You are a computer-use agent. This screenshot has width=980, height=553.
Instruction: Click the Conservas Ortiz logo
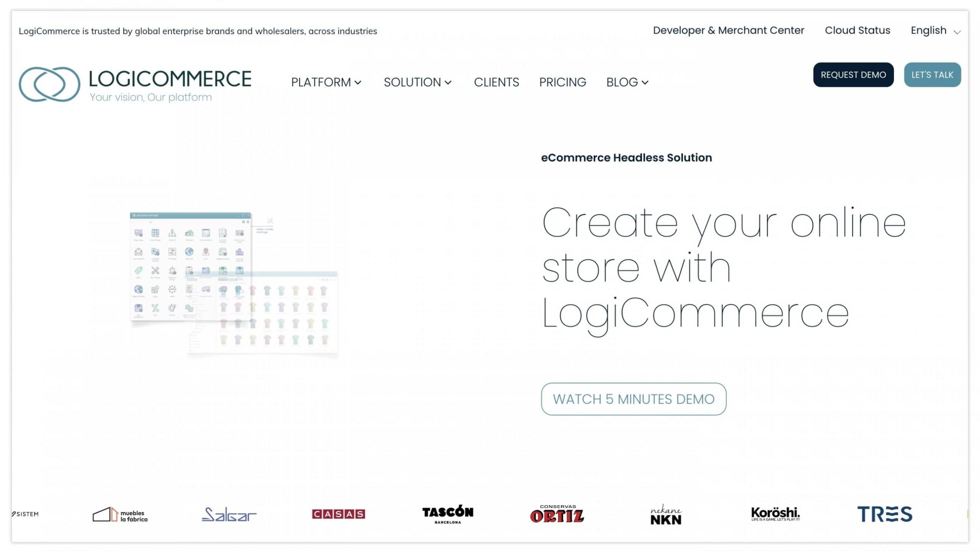coord(557,514)
